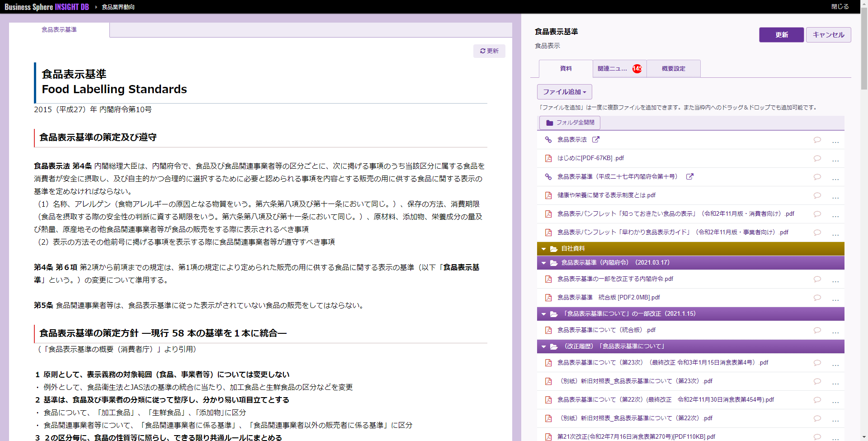Open more options for 食品表示法 row

[835, 141]
